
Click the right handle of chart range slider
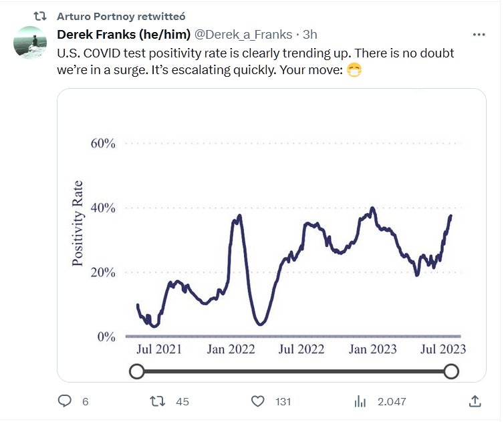[451, 371]
